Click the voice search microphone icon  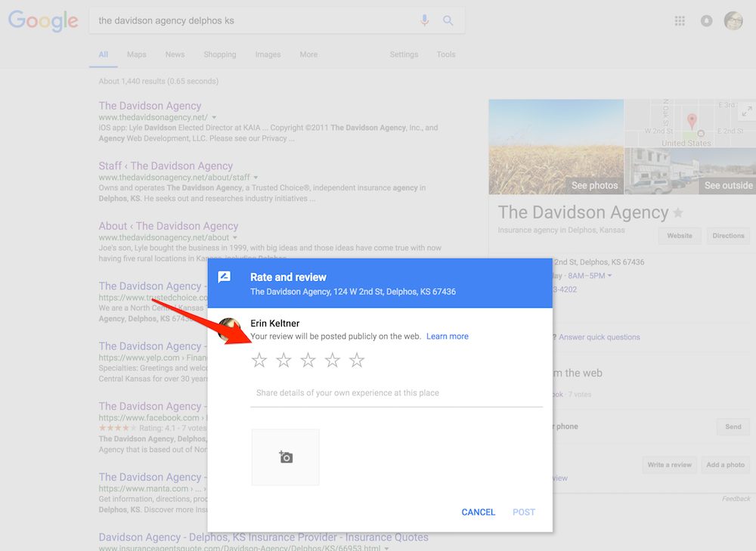click(x=424, y=20)
